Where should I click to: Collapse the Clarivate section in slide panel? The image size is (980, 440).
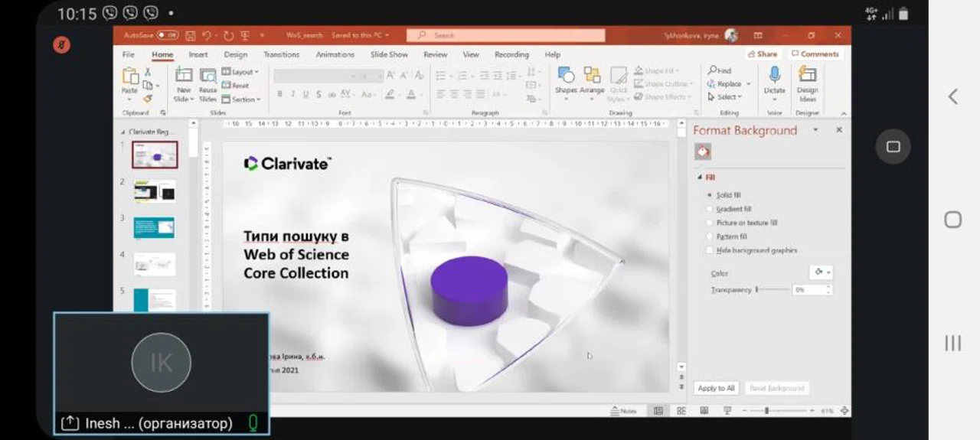pyautogui.click(x=123, y=132)
